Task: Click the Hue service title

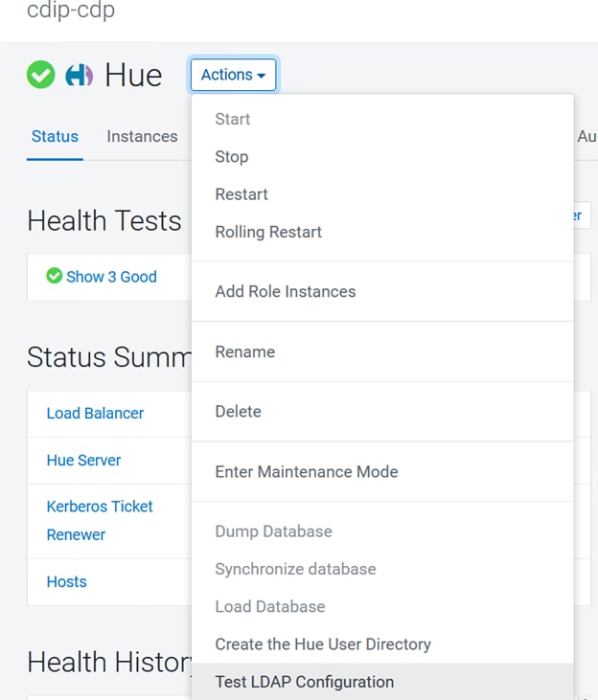Action: (133, 75)
